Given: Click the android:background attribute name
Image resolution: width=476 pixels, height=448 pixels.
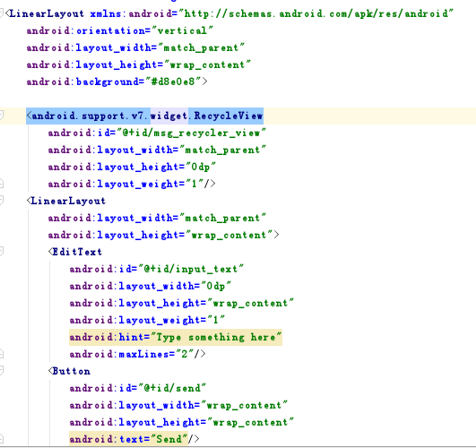Looking at the screenshot, I should tap(82, 82).
